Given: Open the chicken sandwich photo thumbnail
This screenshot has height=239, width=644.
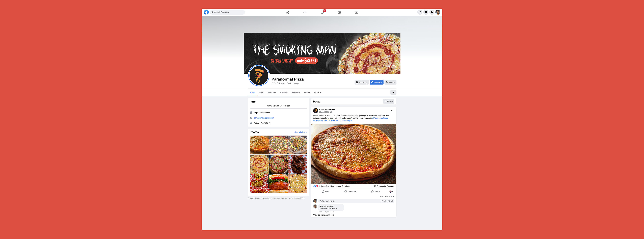Looking at the screenshot, I should (x=279, y=183).
